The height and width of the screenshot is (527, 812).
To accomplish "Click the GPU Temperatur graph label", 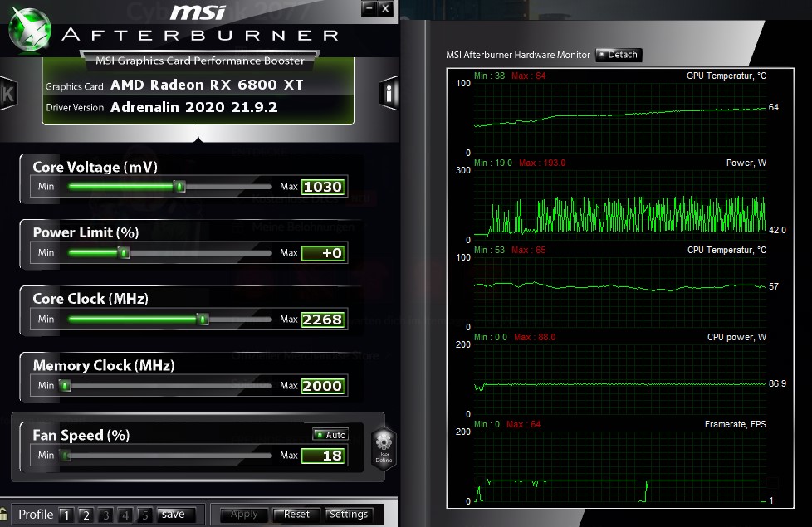I will (726, 76).
